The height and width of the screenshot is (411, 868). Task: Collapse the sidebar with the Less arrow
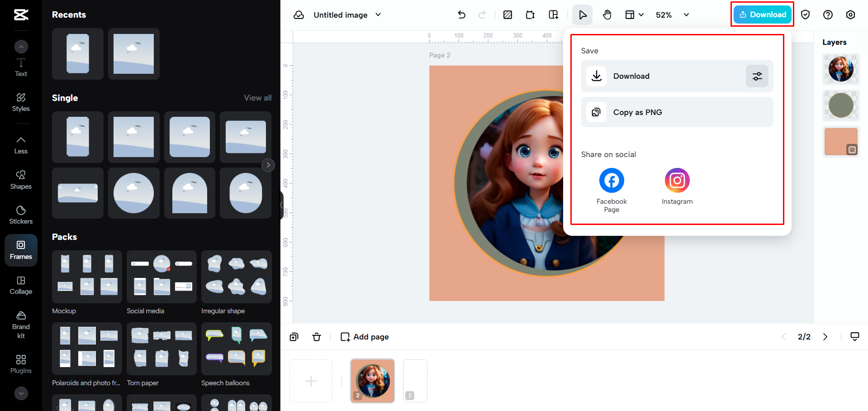[21, 144]
